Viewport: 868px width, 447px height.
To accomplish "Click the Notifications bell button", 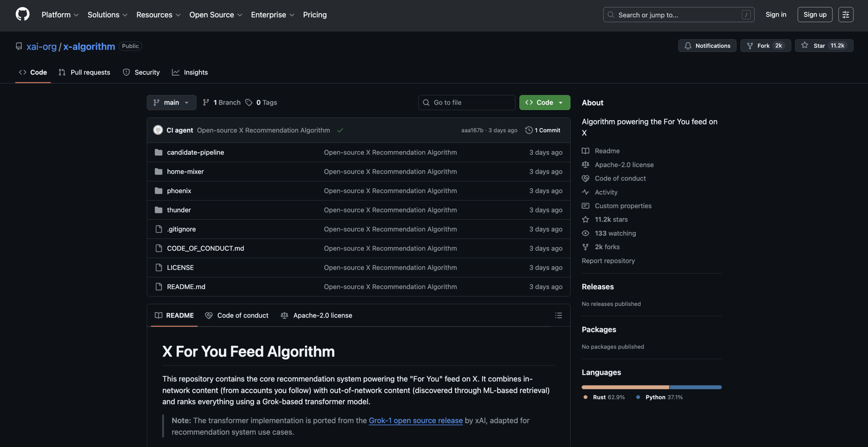I will pyautogui.click(x=707, y=46).
